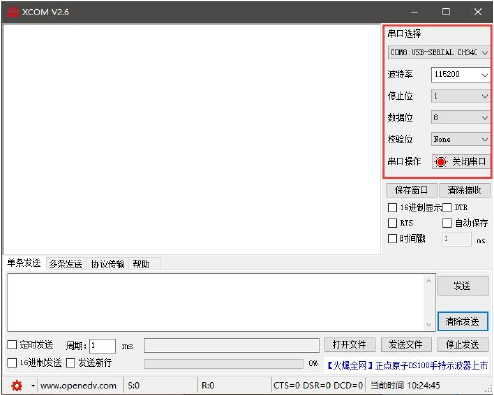The image size is (494, 395).
Task: Open the parity (校验位) None dropdown
Action: point(460,139)
